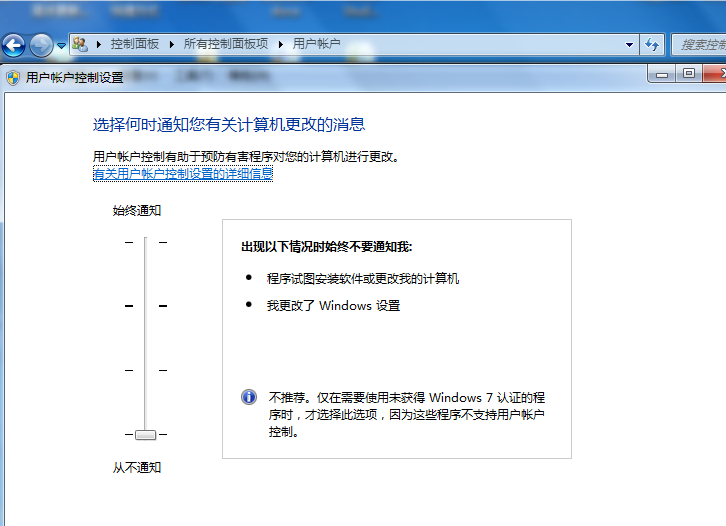
Task: Click the blue information icon beside 不推荐
Action: click(x=249, y=397)
